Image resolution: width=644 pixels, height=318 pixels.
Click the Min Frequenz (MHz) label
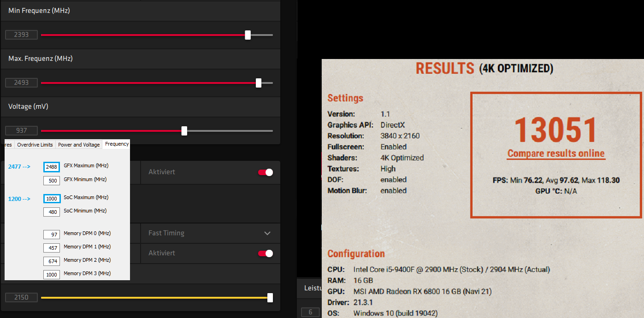coord(39,10)
